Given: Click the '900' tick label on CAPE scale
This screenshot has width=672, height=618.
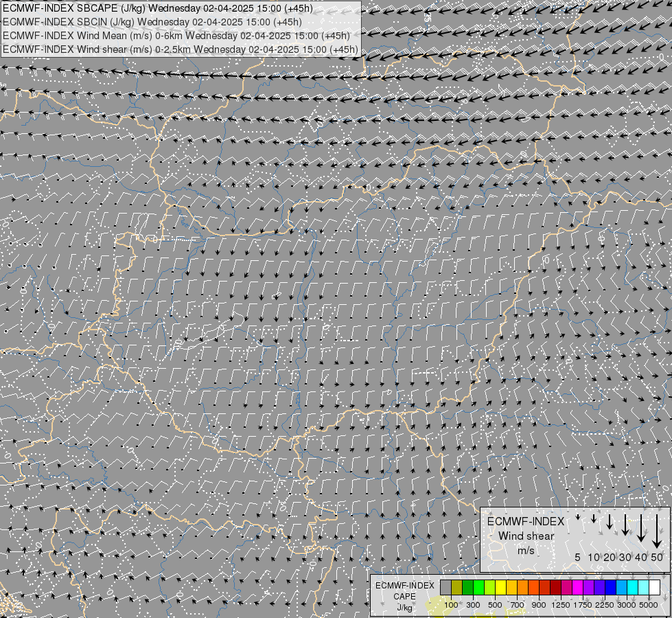Looking at the screenshot, I should click(x=539, y=605).
